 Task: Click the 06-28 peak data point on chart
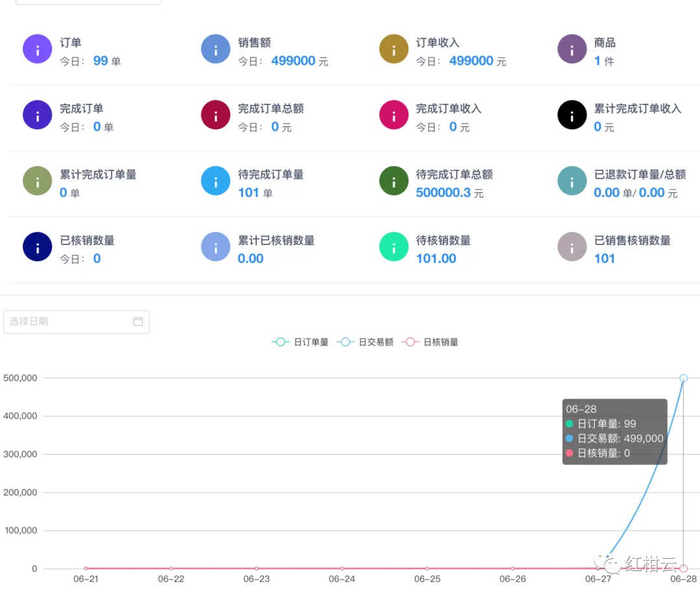click(683, 378)
